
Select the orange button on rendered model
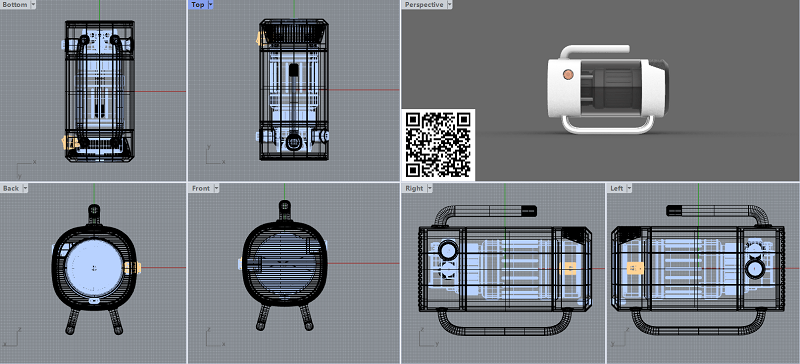(568, 75)
